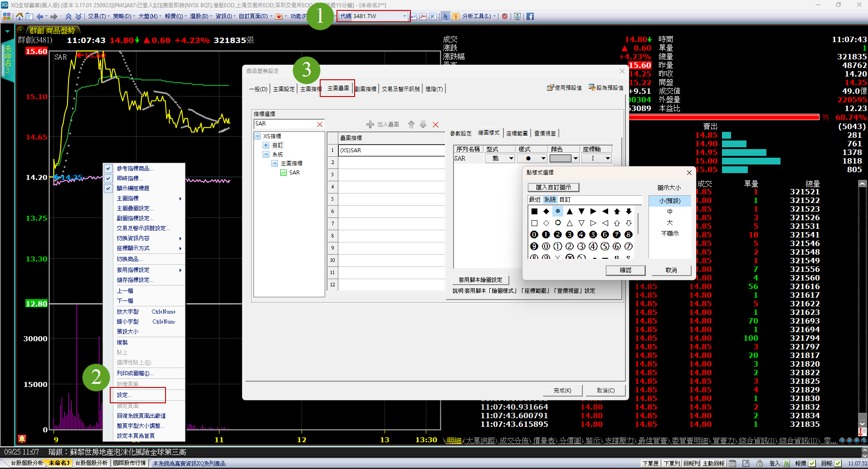Image resolution: width=868 pixels, height=469 pixels.
Task: Select the filled circle number 5 marker
Action: [x=593, y=235]
